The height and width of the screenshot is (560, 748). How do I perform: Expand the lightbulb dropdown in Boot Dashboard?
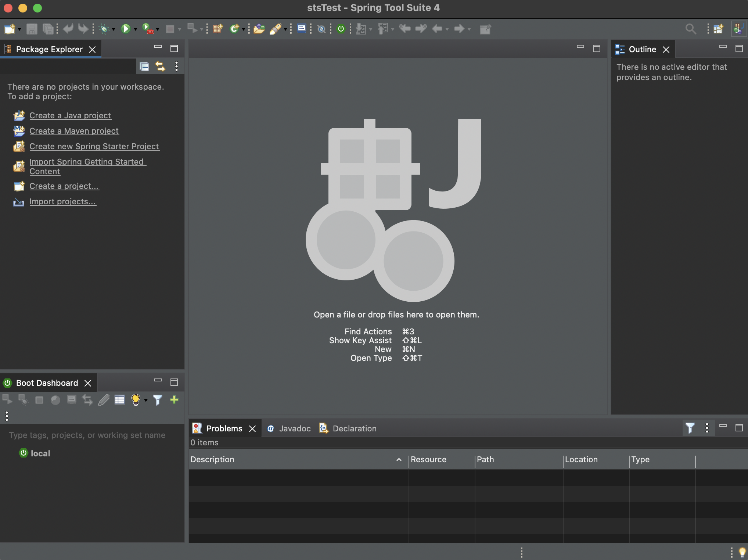click(146, 401)
